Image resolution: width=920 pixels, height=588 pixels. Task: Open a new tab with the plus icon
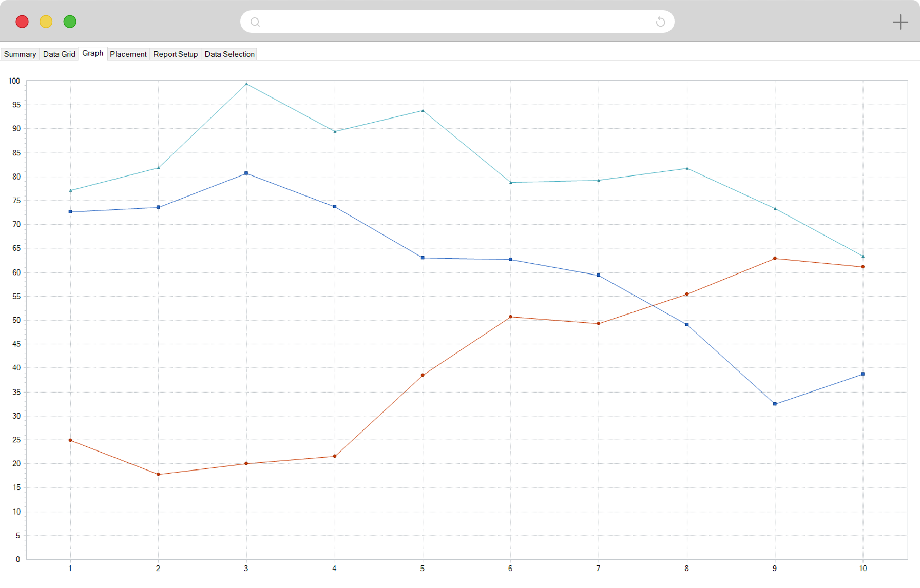coord(900,22)
